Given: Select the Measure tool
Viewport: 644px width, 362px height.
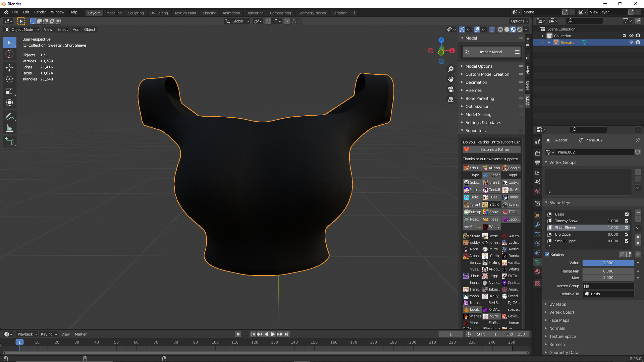Looking at the screenshot, I should pos(9,128).
